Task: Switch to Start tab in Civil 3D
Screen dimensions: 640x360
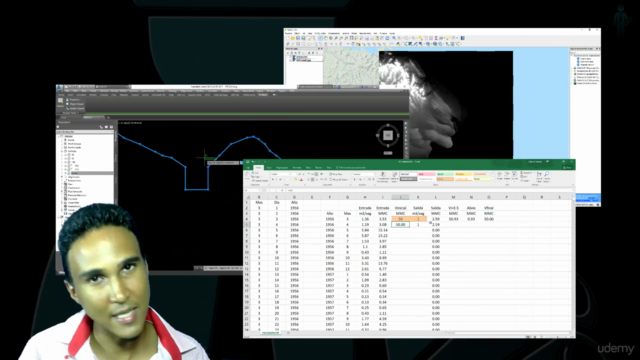Action: point(64,118)
